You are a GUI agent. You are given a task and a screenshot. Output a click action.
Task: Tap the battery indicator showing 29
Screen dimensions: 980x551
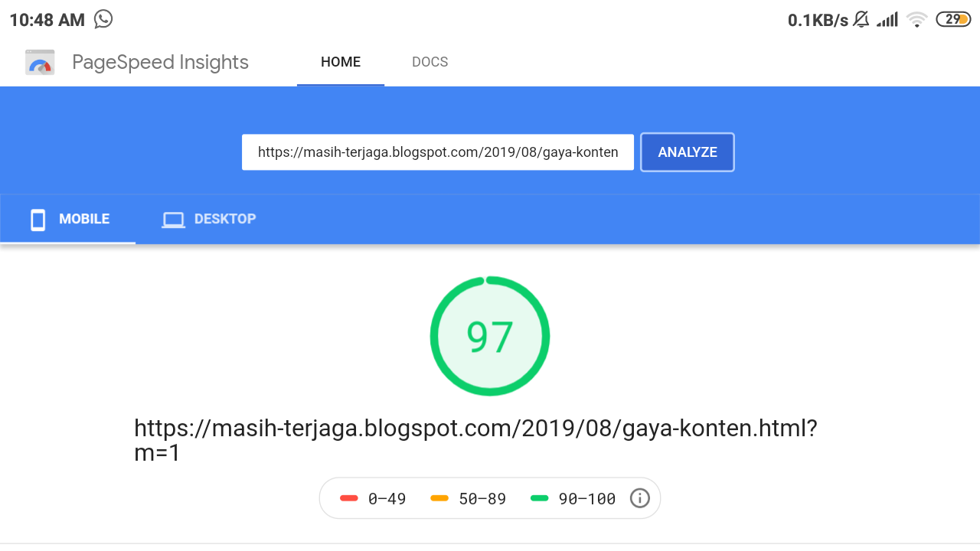(x=953, y=20)
